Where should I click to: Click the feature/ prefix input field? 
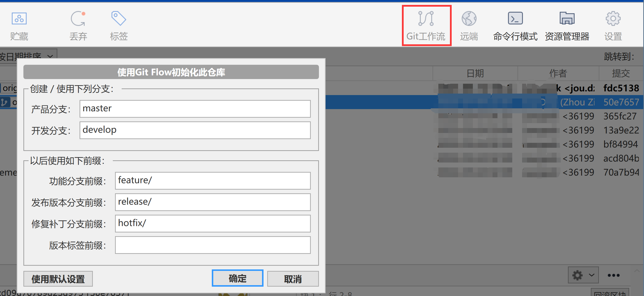point(213,181)
